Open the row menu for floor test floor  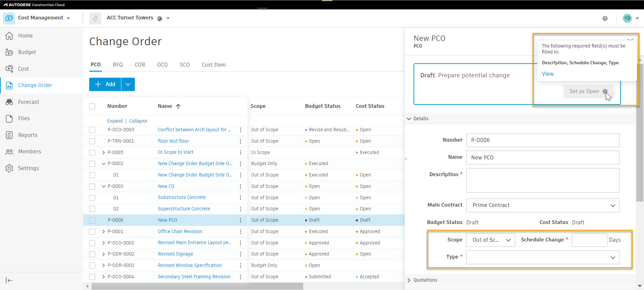coord(240,141)
